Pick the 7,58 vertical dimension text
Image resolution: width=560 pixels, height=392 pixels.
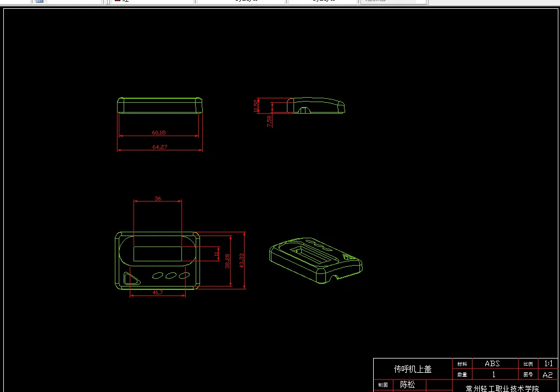tap(269, 121)
